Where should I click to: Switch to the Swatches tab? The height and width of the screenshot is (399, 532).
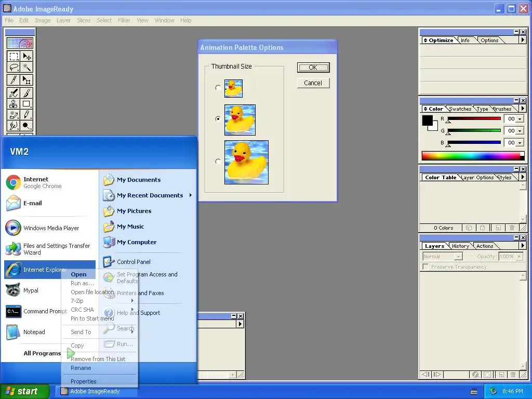460,109
